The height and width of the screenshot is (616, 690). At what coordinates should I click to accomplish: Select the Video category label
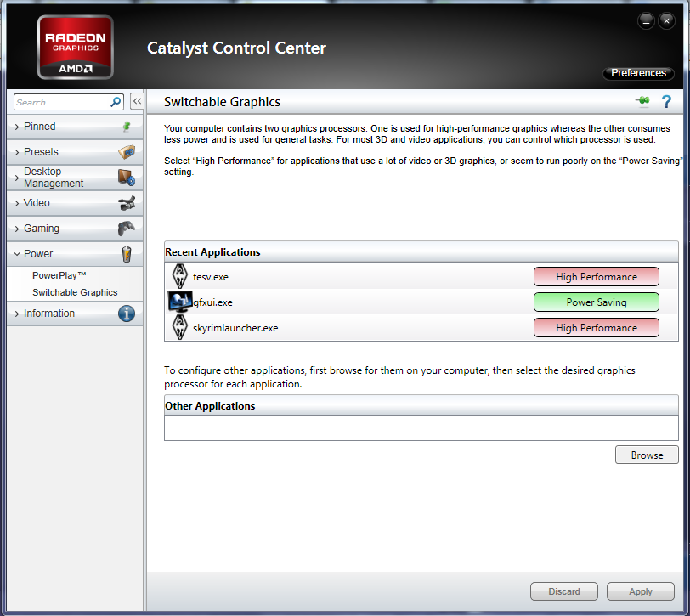point(37,203)
